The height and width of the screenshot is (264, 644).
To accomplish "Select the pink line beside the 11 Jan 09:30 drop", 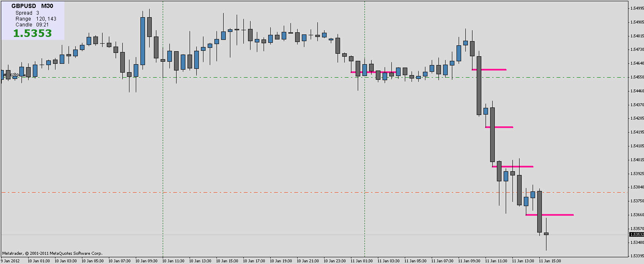I will tap(489, 69).
